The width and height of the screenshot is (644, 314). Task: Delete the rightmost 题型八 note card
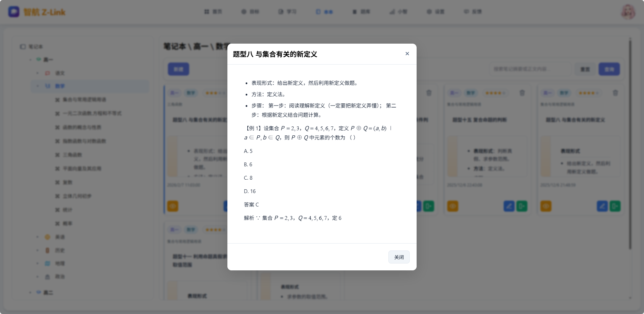pyautogui.click(x=615, y=93)
